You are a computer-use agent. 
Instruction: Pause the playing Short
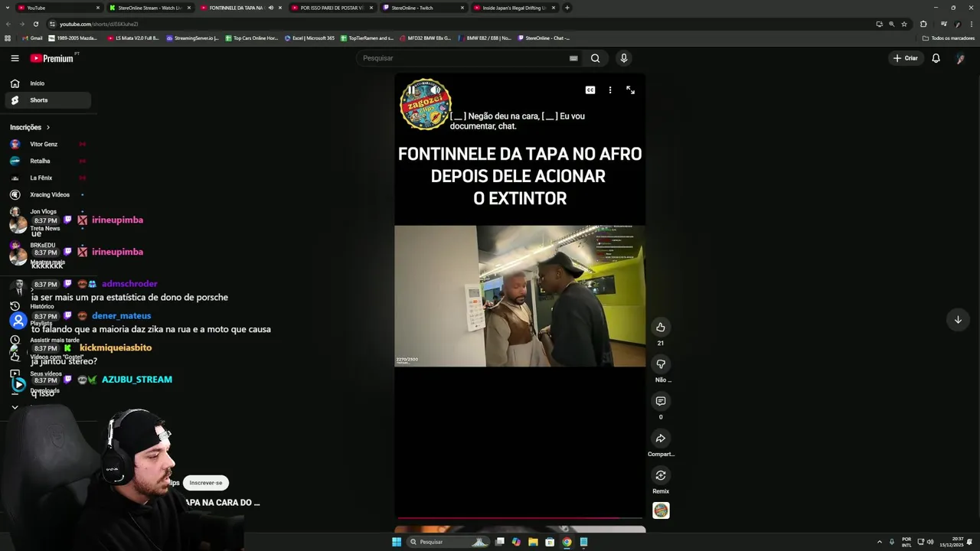pos(411,90)
